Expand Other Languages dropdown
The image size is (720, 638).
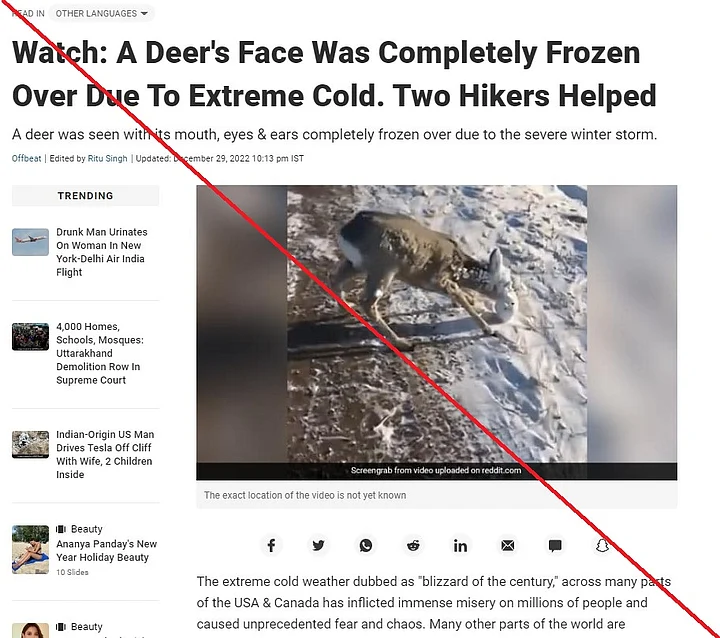pyautogui.click(x=101, y=13)
